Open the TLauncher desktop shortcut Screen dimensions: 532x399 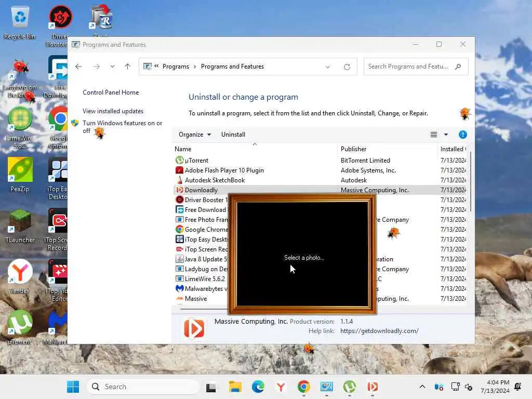point(20,225)
